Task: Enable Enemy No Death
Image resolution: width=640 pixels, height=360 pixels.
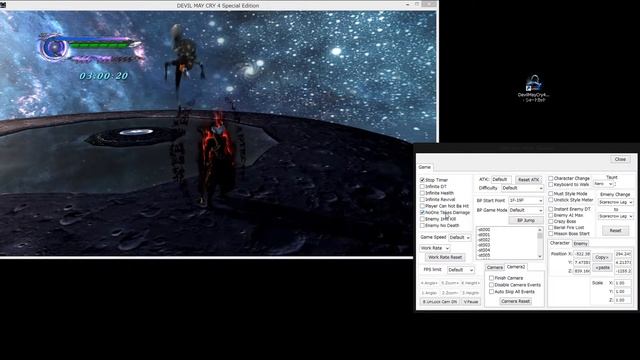Action: [x=422, y=225]
